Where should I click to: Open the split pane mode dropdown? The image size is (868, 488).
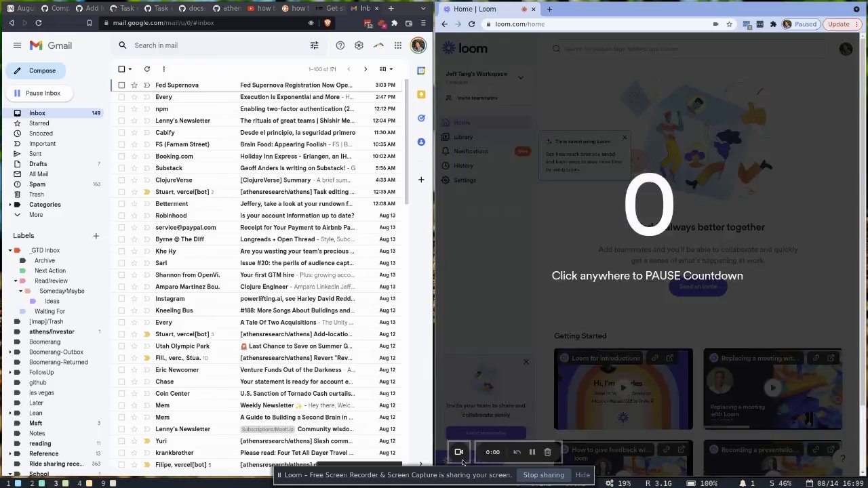coord(387,69)
